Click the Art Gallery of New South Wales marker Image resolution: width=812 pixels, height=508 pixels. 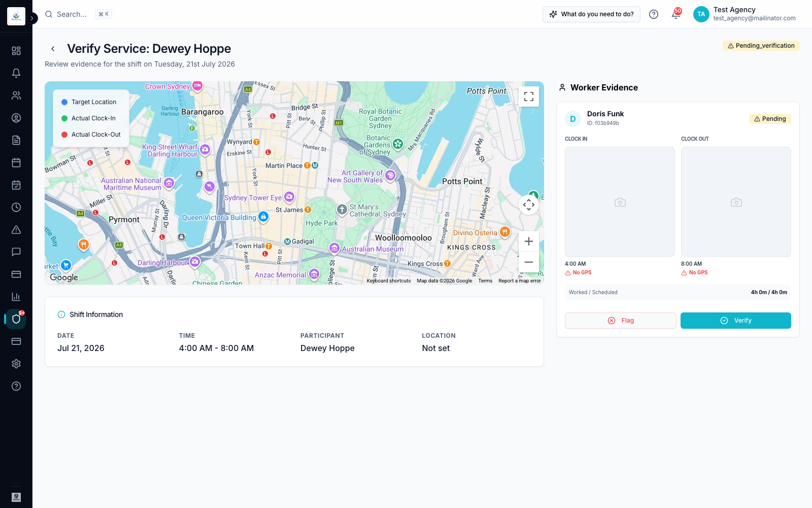[x=390, y=176]
